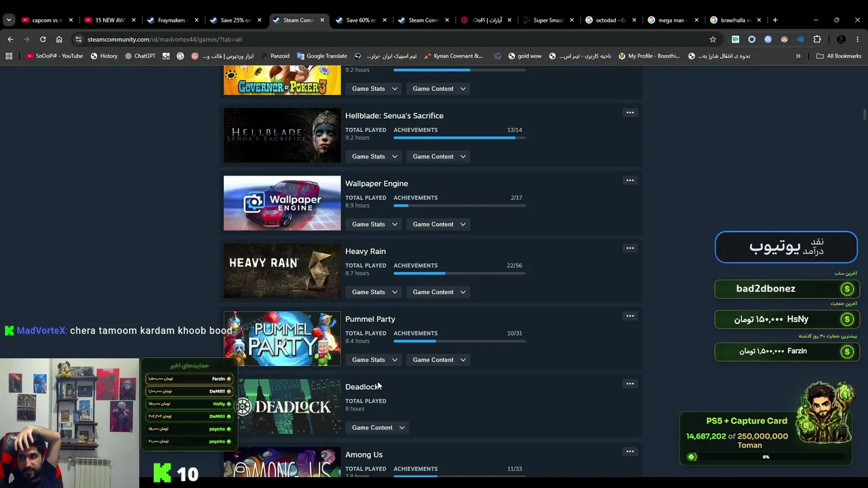Open the browser extensions puzzle menu

(x=817, y=39)
